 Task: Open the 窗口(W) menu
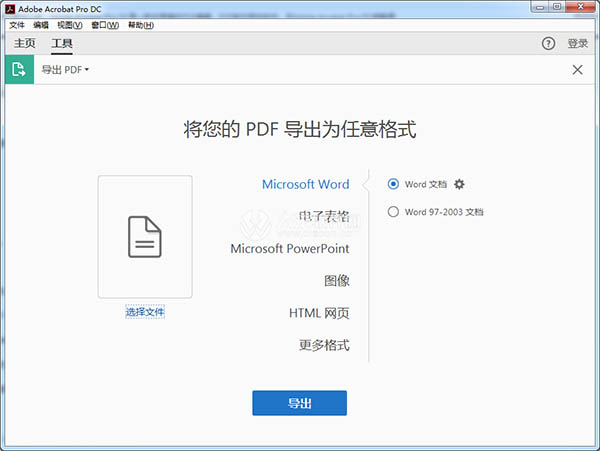click(105, 25)
